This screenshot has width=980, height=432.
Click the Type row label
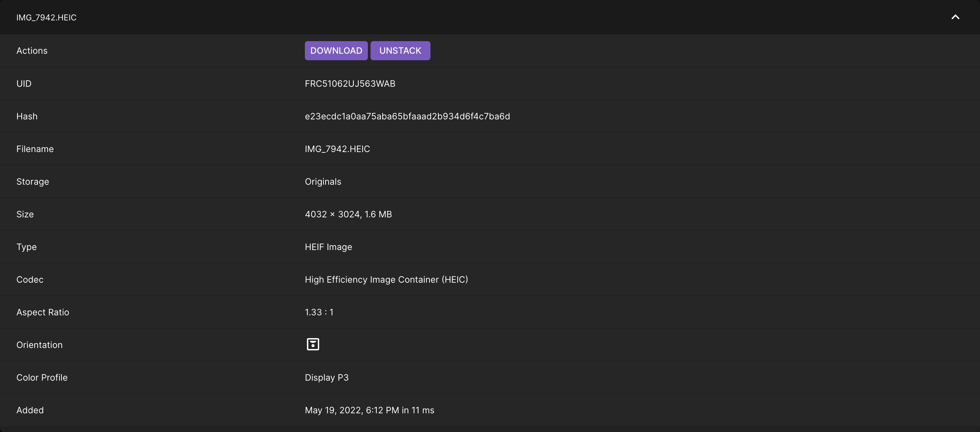[27, 247]
